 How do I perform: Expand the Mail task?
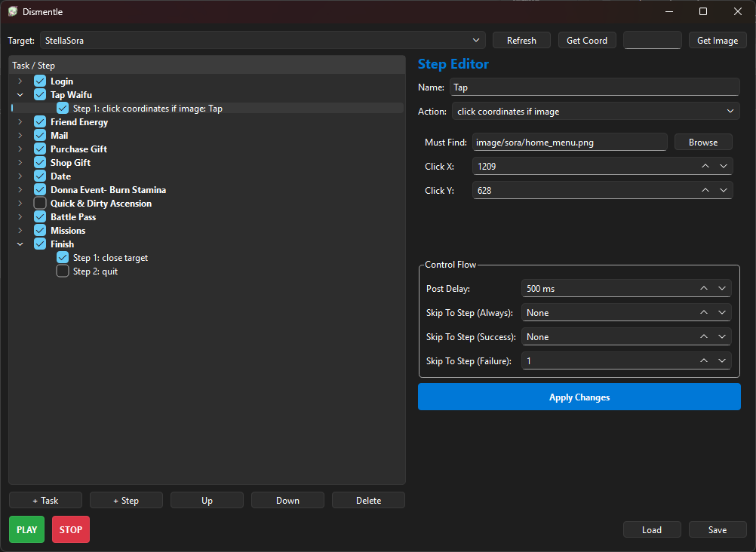pyautogui.click(x=20, y=136)
